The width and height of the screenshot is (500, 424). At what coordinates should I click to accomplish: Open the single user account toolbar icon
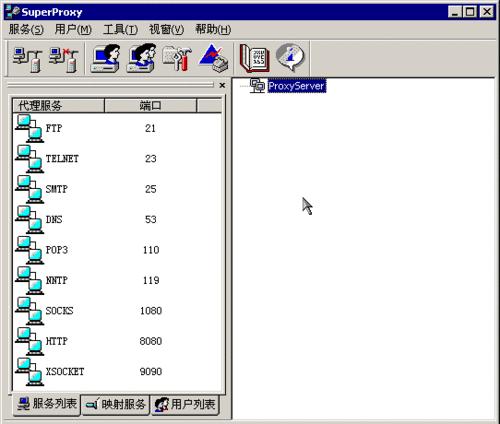coord(106,58)
